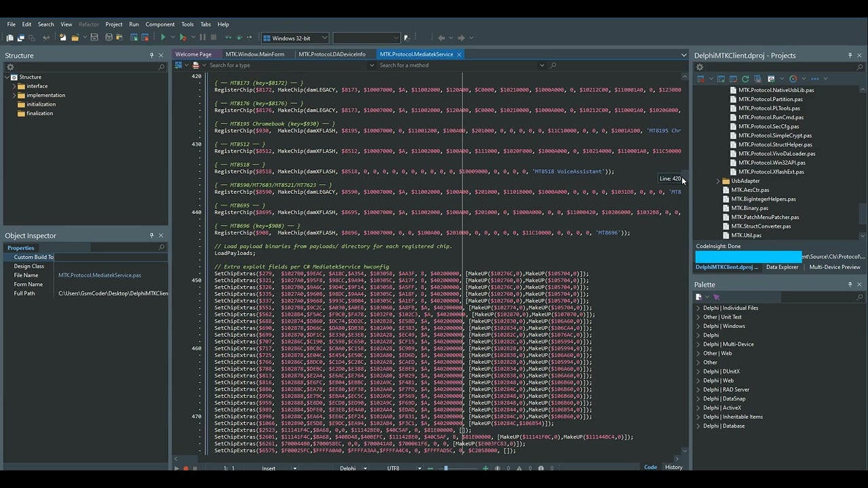Image resolution: width=868 pixels, height=488 pixels.
Task: Select 'finalization' node in Structure tree
Action: 39,113
